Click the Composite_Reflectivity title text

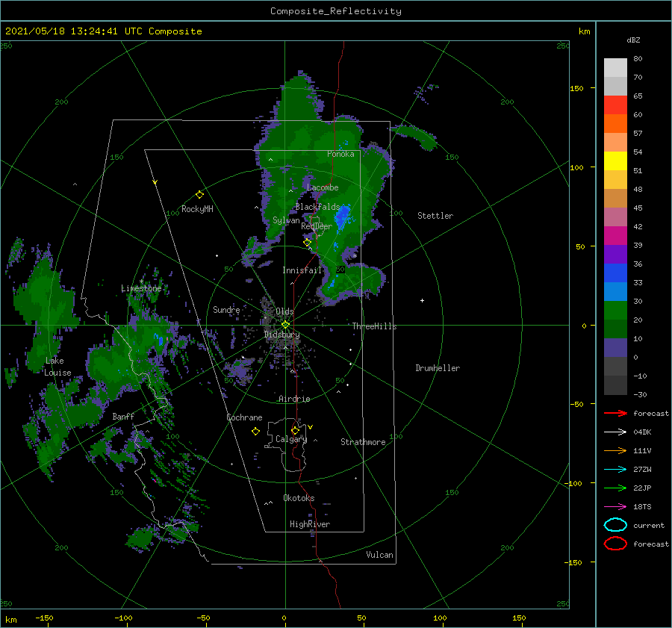[x=336, y=11]
